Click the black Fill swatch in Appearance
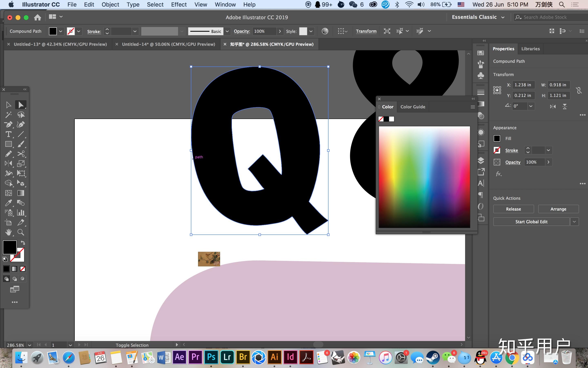 tap(497, 138)
